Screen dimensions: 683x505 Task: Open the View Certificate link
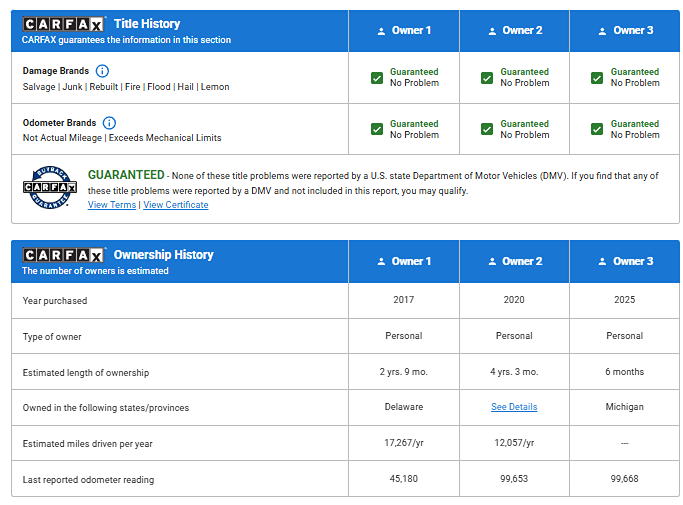click(176, 205)
